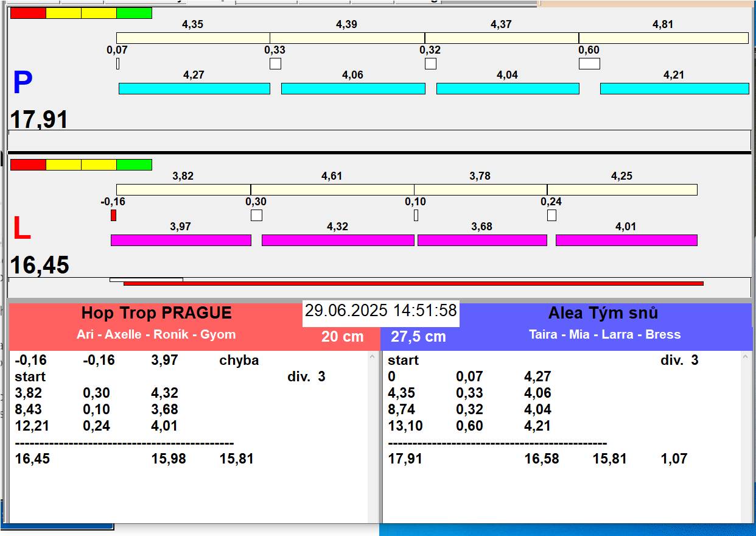Image resolution: width=756 pixels, height=536 pixels.
Task: Select the cyan bar labeled 4,04
Action: click(508, 88)
